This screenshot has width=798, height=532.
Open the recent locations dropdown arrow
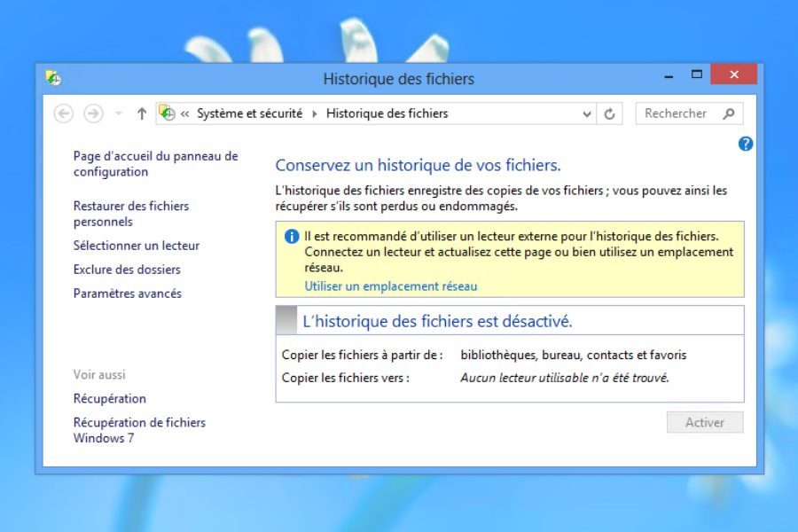click(119, 113)
